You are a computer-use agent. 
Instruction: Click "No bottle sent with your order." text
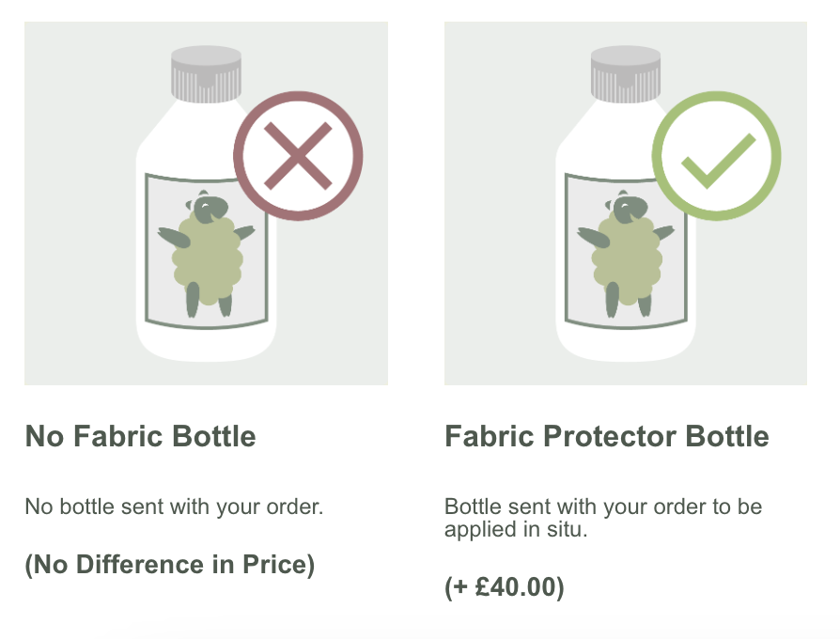(174, 507)
